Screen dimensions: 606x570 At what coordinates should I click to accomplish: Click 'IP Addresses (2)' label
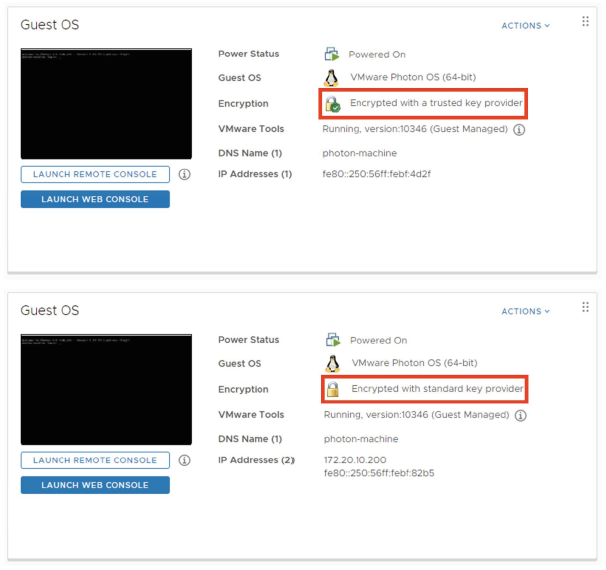pos(256,460)
